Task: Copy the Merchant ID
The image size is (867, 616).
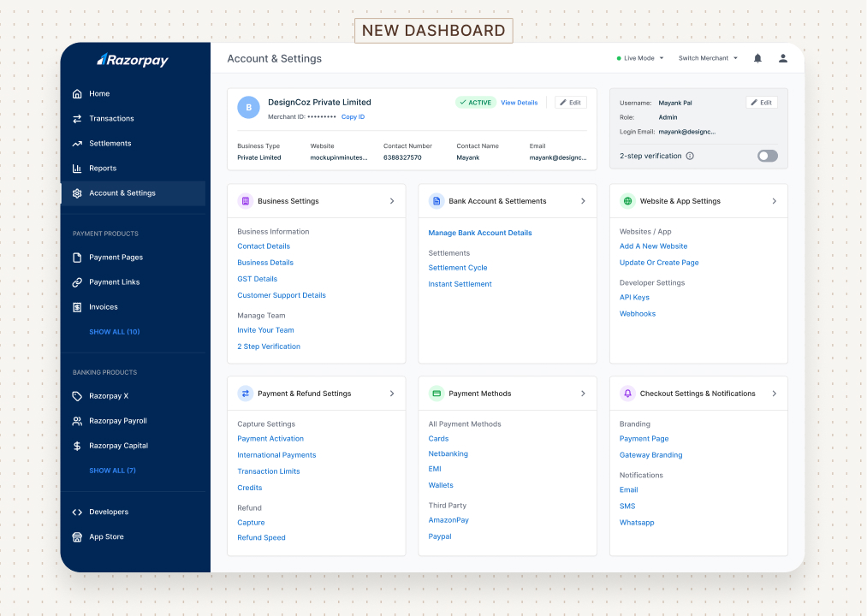Action: click(353, 116)
